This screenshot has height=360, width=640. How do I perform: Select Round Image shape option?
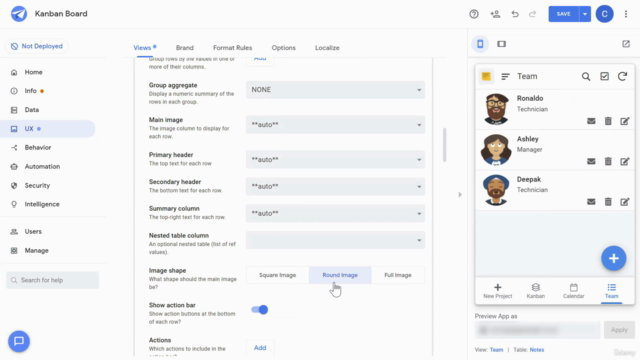[x=340, y=275]
